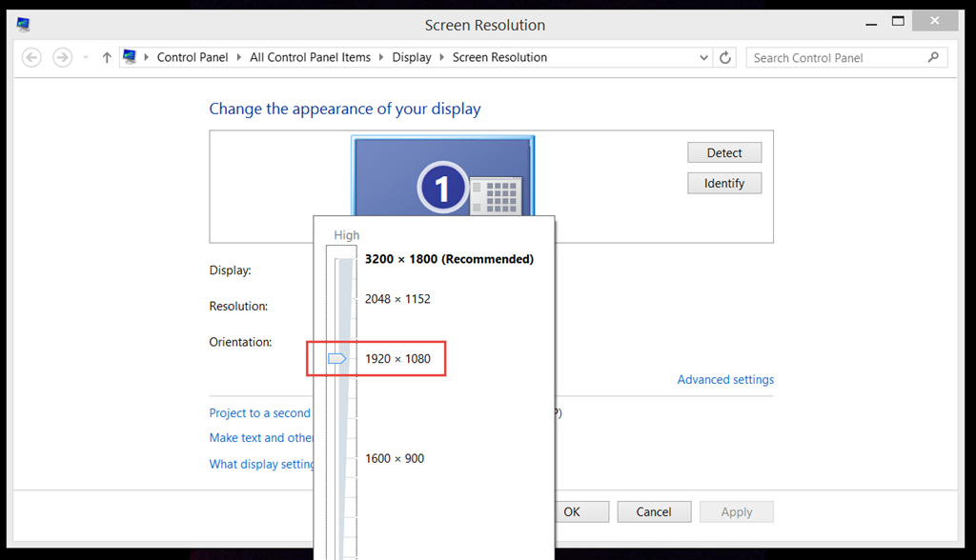Expand the arrow after Control Panel breadcrumb
Screen dimensions: 976x560
239,57
